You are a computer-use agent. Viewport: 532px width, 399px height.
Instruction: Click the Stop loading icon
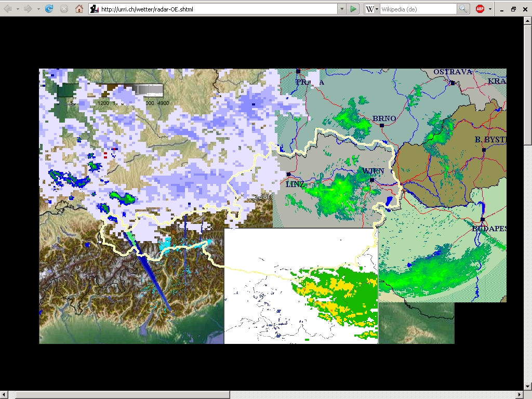tap(64, 9)
